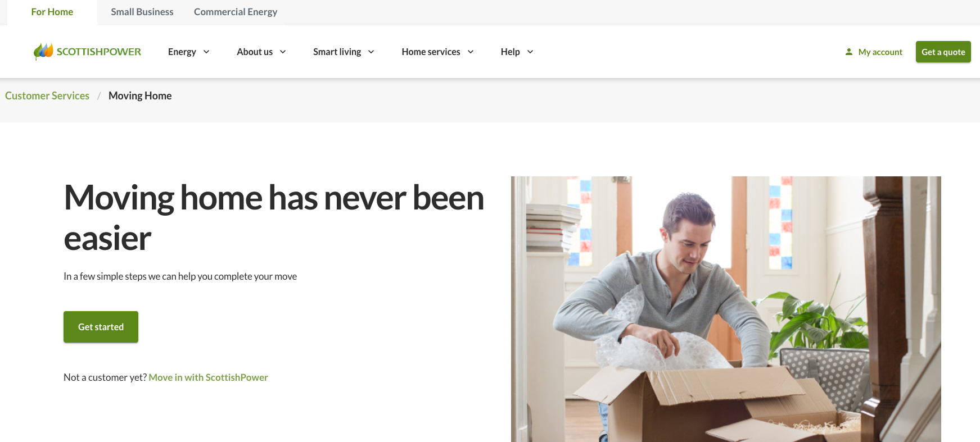Expand the About us dropdown menu
Screen dimensions: 980x442
coord(261,52)
